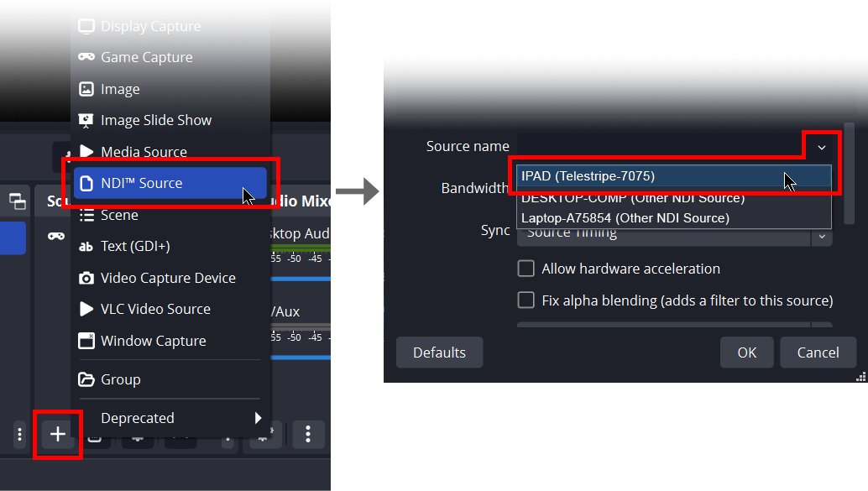Click the three-dot menu left of plus button

pyautogui.click(x=20, y=434)
